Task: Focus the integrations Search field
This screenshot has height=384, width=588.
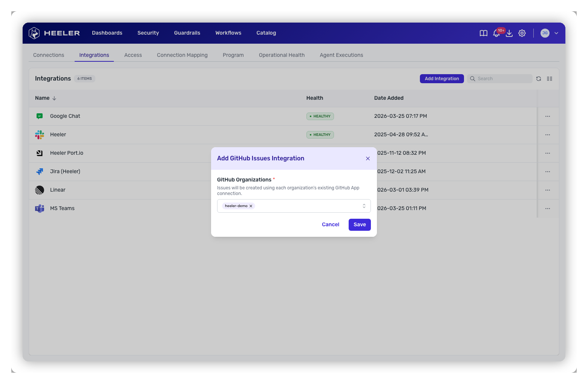Action: pos(500,79)
